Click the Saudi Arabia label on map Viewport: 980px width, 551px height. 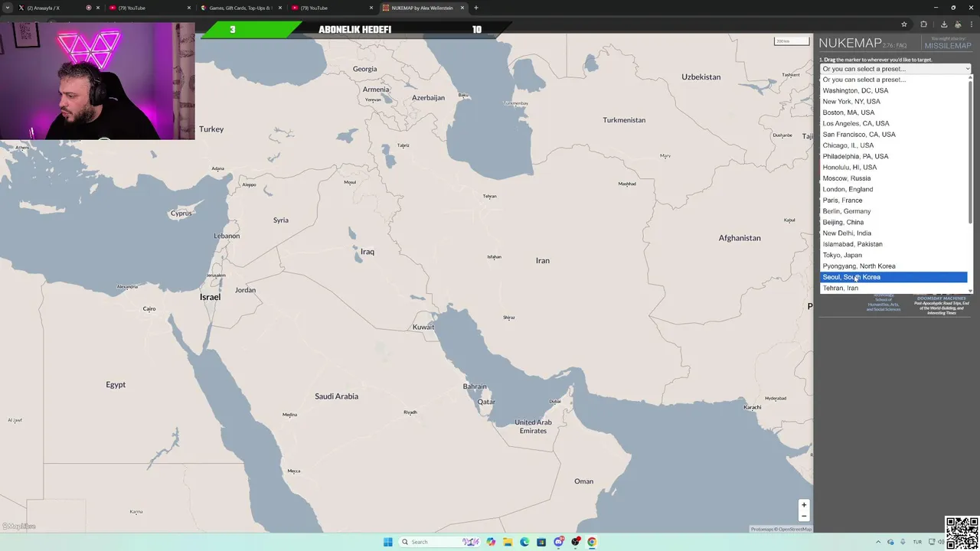336,396
